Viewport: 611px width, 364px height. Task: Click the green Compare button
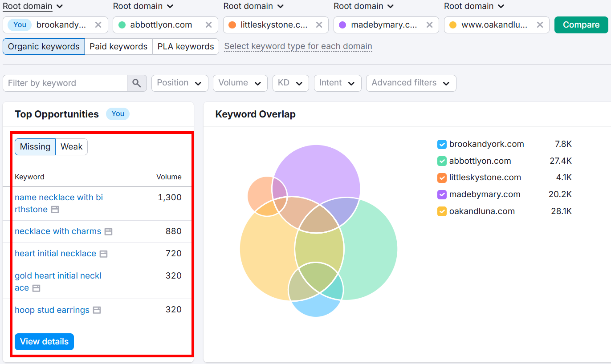[581, 25]
